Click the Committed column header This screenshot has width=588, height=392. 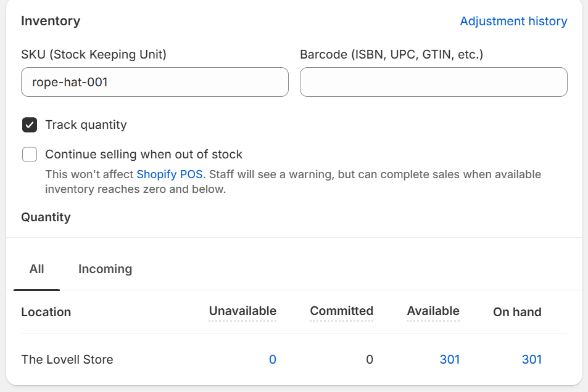click(341, 311)
